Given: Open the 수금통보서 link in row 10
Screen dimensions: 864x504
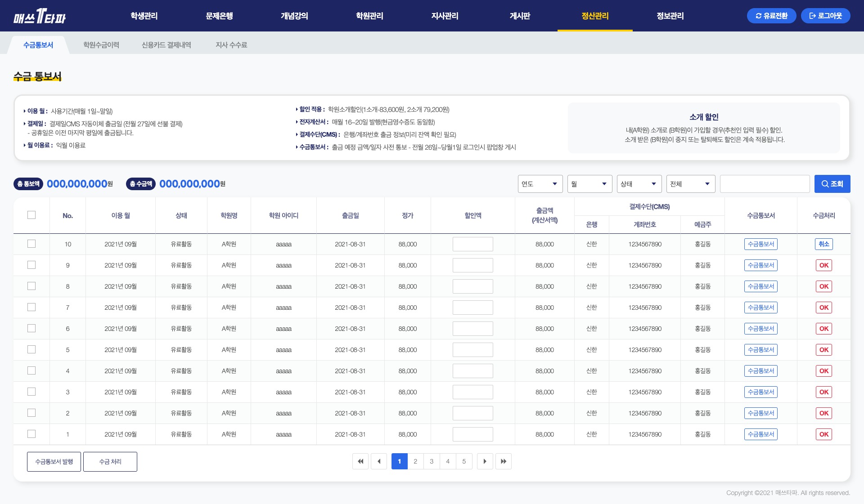Looking at the screenshot, I should click(x=761, y=244).
